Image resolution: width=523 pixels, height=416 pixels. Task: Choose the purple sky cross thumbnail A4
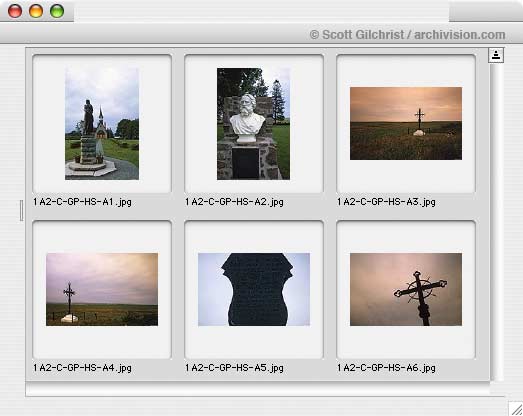coord(102,289)
